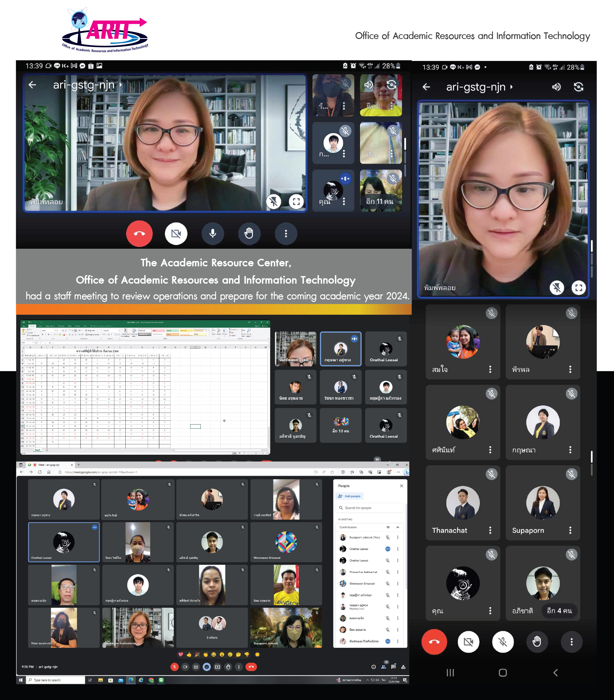Toggle the microphone button in the main tablet controls

pyautogui.click(x=212, y=234)
